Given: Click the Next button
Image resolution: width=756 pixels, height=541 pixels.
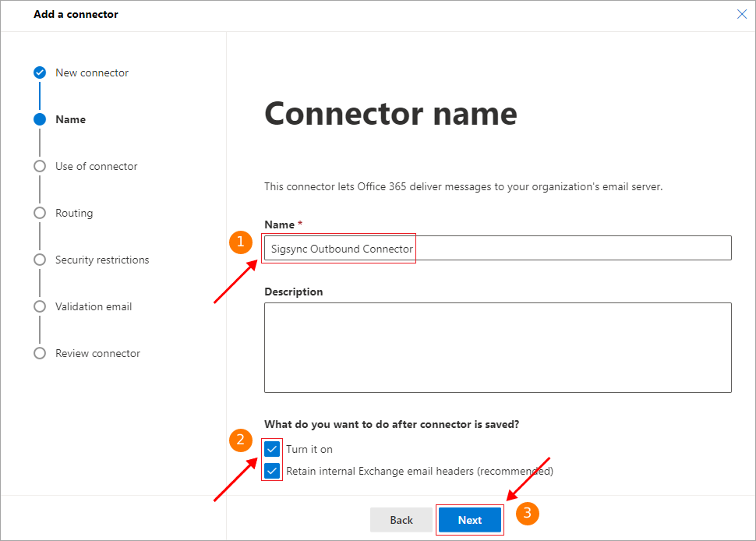Looking at the screenshot, I should 470,520.
